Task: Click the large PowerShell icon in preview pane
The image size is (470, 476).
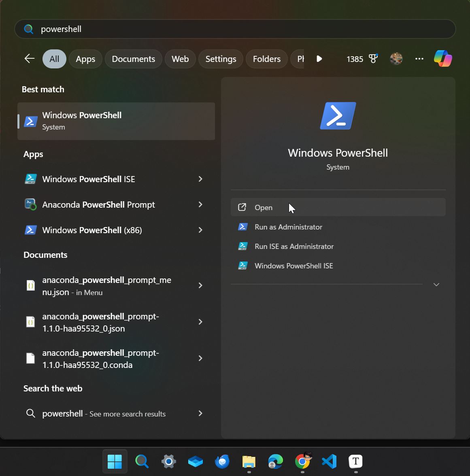Action: click(x=338, y=116)
